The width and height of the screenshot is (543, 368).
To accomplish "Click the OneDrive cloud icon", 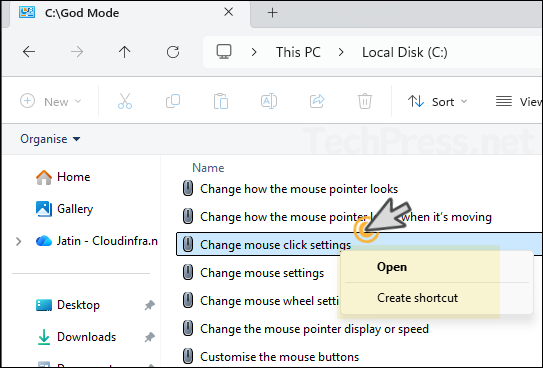I will pos(44,241).
